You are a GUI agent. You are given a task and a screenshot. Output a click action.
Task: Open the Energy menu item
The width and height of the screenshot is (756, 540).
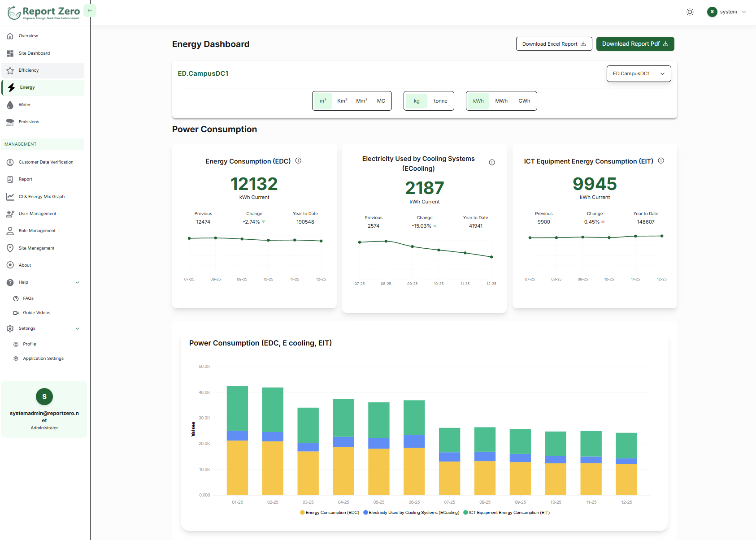(43, 88)
